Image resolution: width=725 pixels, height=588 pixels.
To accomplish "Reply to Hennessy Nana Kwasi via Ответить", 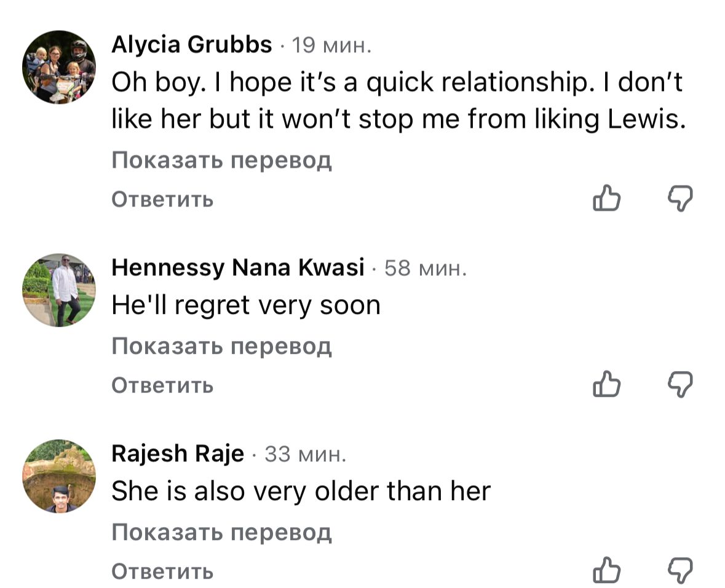I will (x=162, y=385).
